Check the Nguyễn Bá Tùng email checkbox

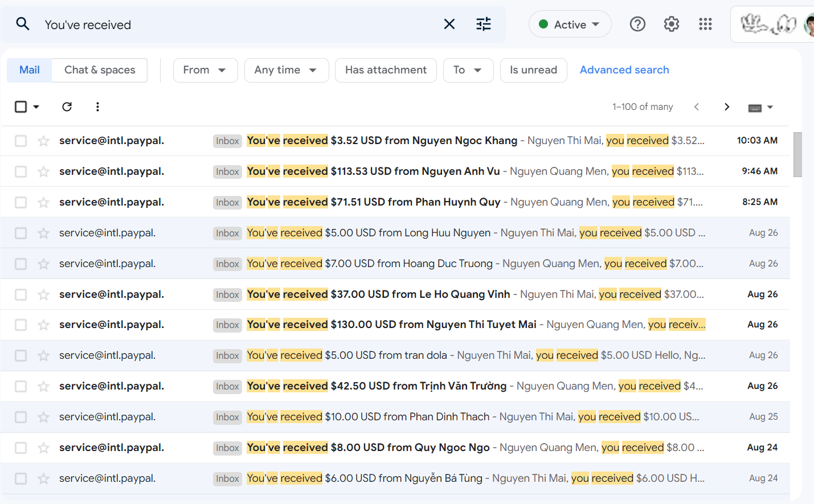click(21, 478)
